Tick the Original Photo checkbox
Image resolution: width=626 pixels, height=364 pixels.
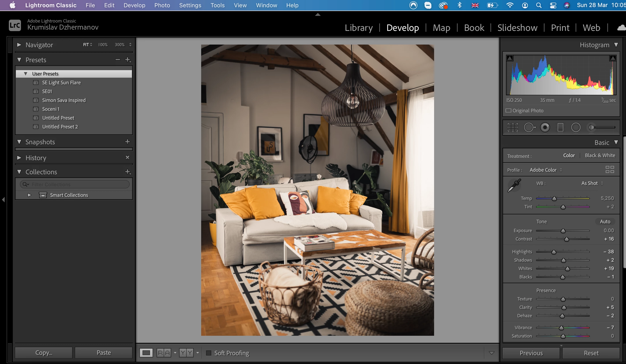tap(508, 111)
